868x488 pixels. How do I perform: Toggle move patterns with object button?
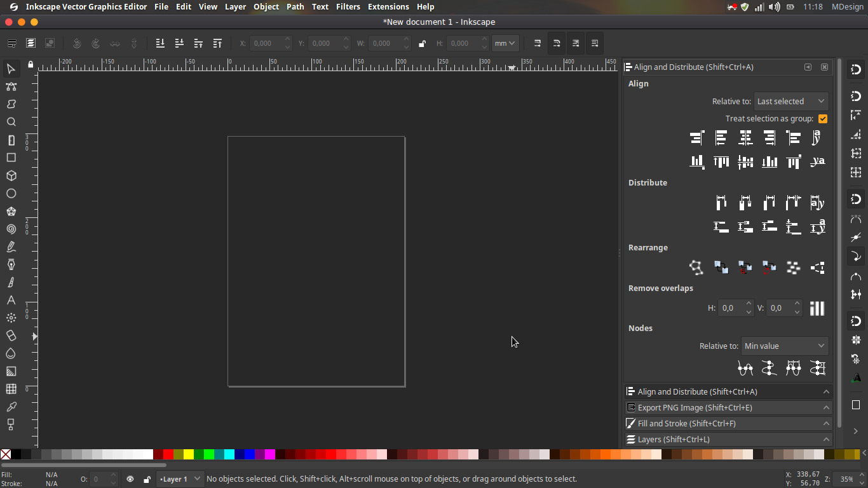(595, 43)
